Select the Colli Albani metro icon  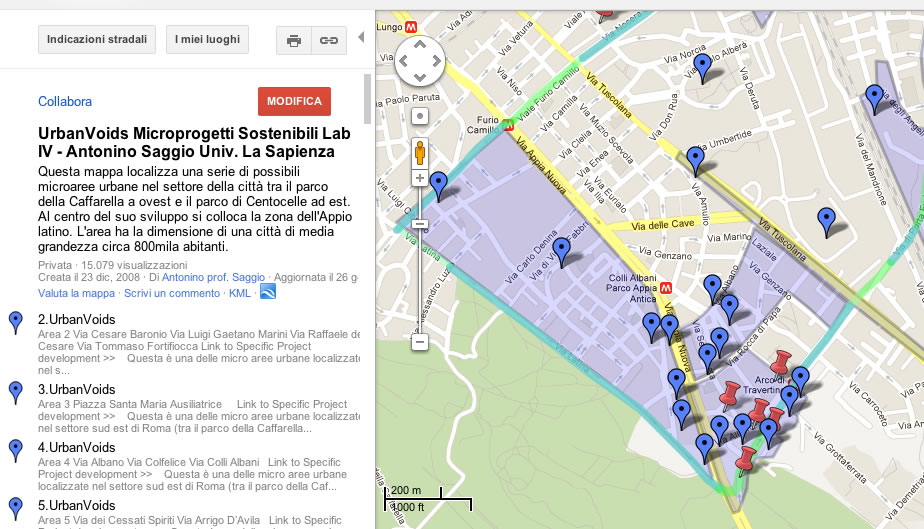pyautogui.click(x=682, y=285)
